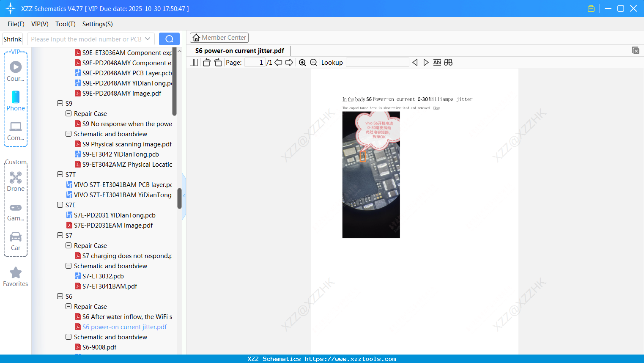Type in the Lookup search field
This screenshot has height=363, width=644.
click(377, 62)
